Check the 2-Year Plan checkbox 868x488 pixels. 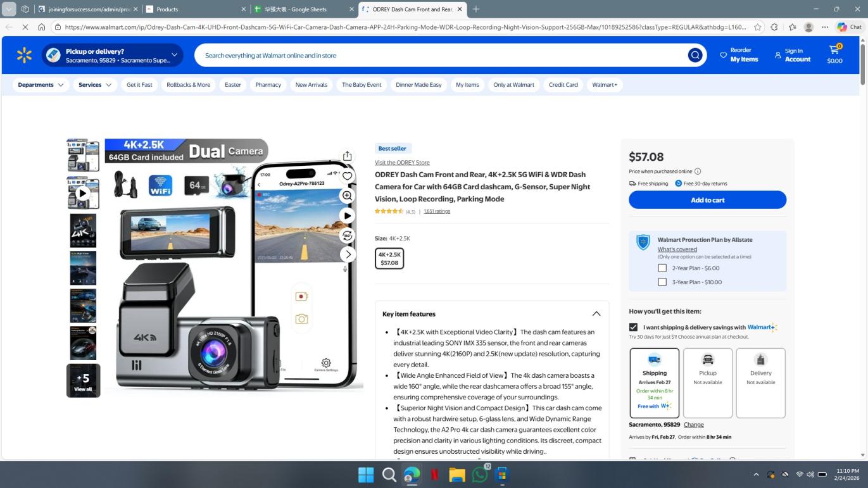tap(662, 268)
